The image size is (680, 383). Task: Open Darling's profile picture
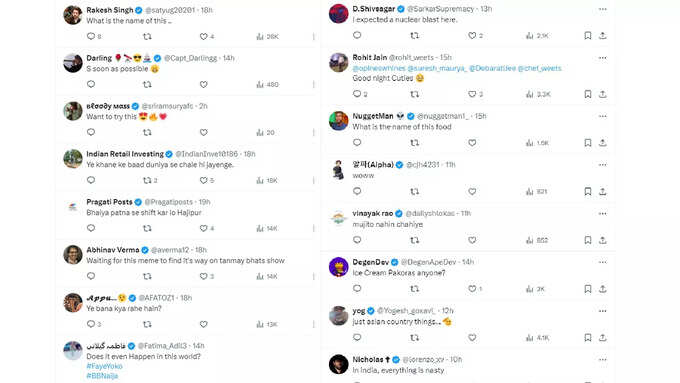coord(73,63)
